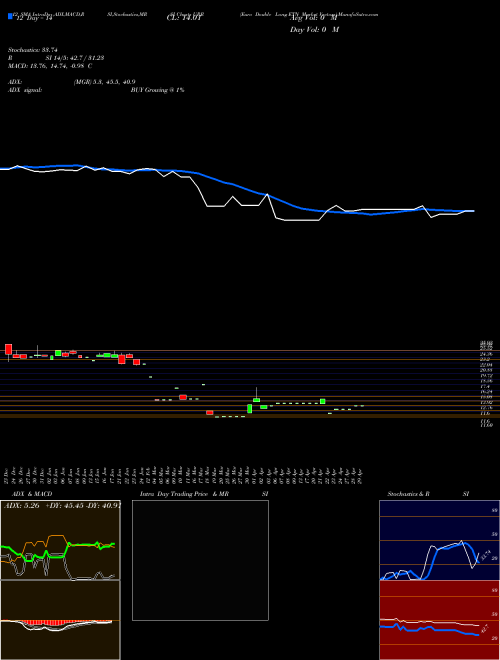Click the "24.36" price axis label
This screenshot has width=500, height=660.
[486, 354]
